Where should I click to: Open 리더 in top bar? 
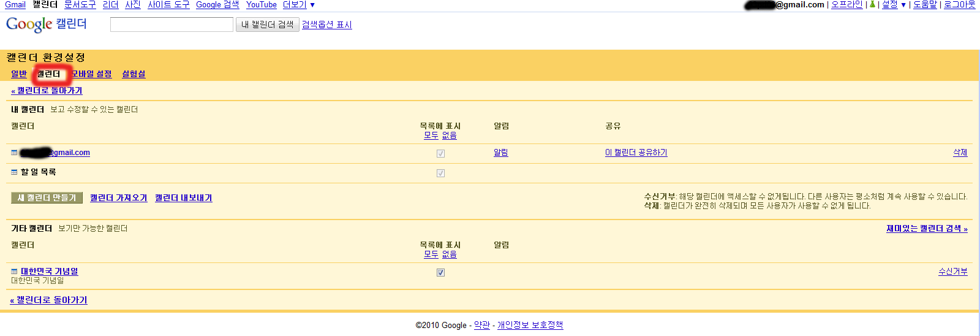(x=111, y=4)
